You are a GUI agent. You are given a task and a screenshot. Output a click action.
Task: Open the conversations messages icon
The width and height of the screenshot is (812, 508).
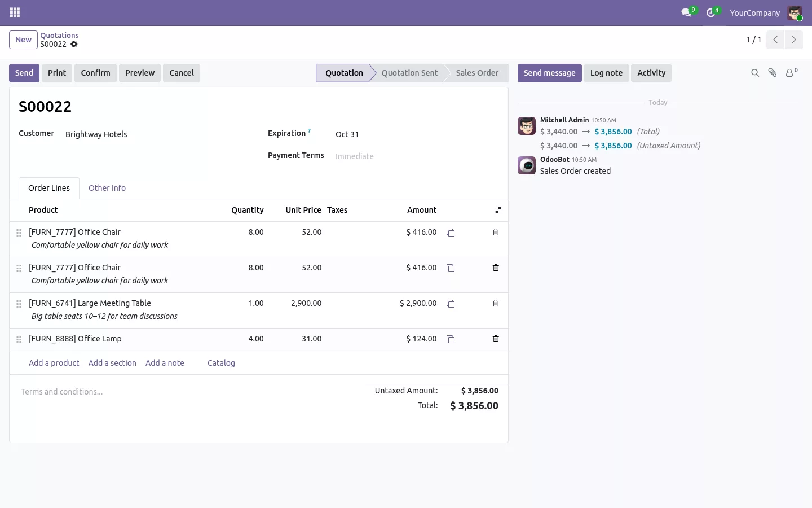(x=686, y=12)
